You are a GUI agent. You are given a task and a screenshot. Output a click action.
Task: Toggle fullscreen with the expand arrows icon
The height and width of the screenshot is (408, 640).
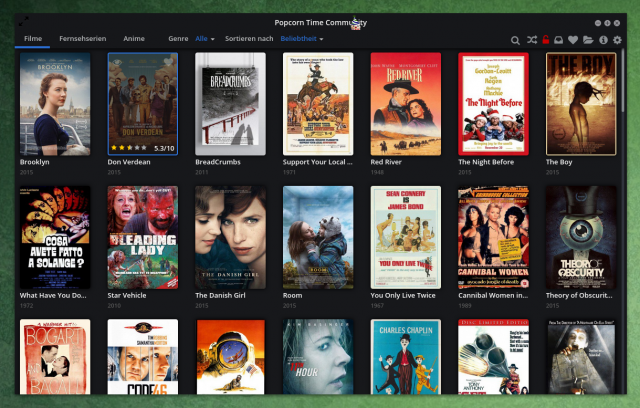tap(24, 21)
